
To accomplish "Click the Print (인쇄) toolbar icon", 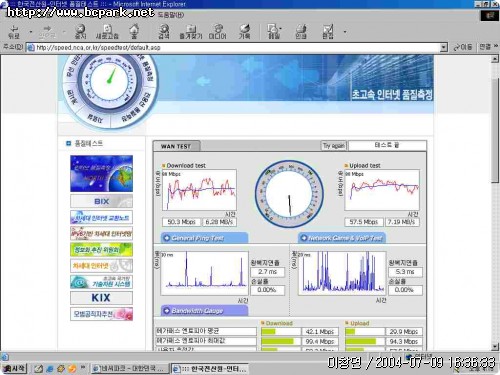I will click(301, 32).
